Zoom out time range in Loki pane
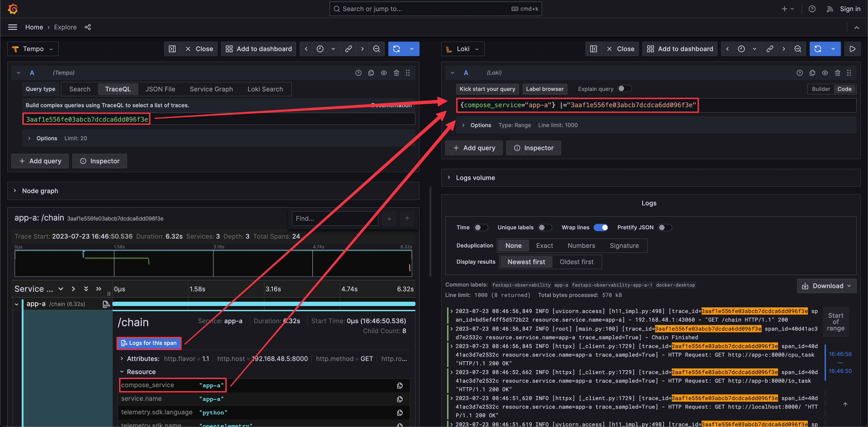The image size is (868, 427). pyautogui.click(x=797, y=49)
